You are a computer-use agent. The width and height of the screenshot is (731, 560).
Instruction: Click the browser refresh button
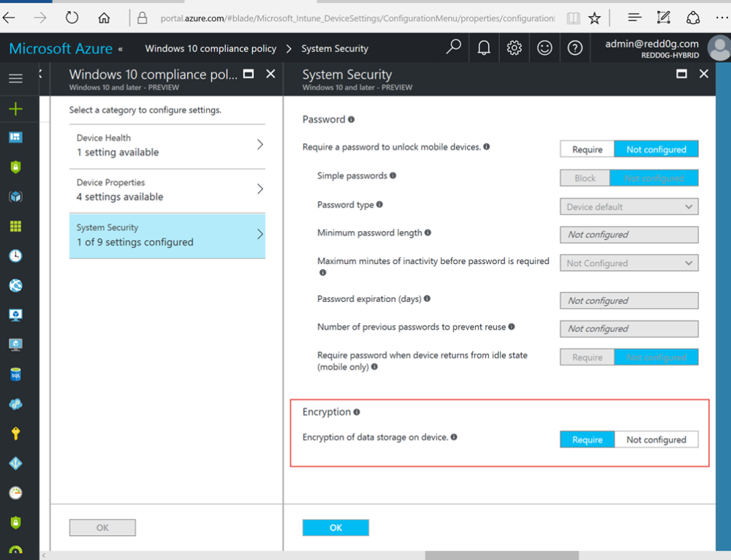pyautogui.click(x=72, y=18)
